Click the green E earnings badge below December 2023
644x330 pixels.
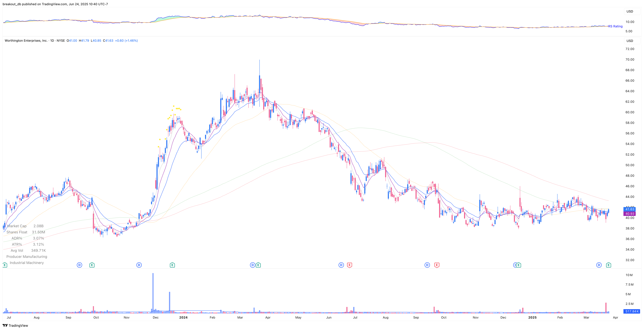point(172,265)
